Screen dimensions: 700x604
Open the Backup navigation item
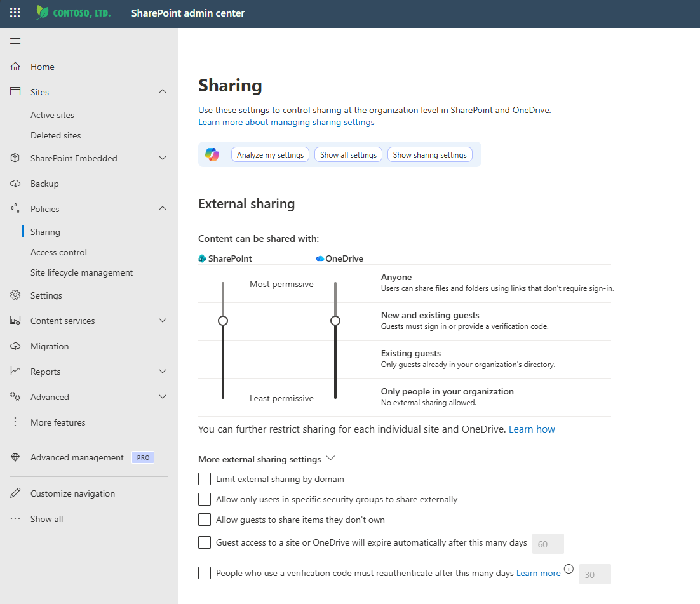pos(44,184)
